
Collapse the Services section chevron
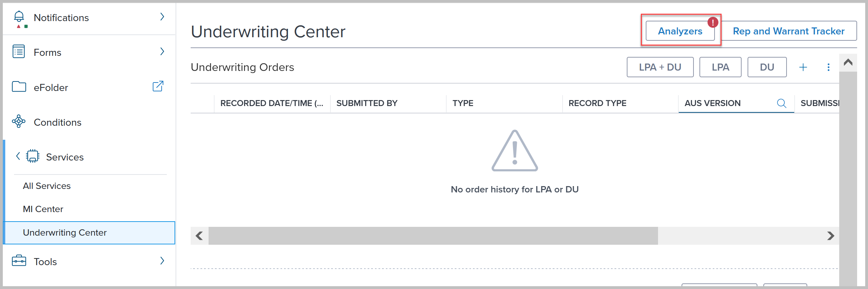point(18,156)
